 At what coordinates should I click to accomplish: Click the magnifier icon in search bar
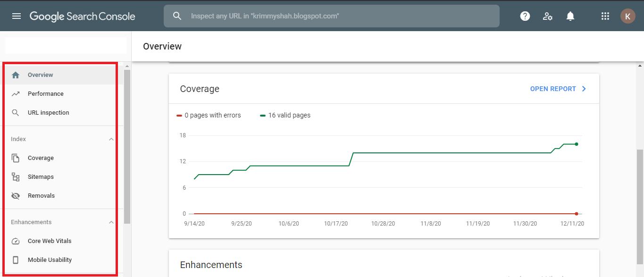coord(177,16)
